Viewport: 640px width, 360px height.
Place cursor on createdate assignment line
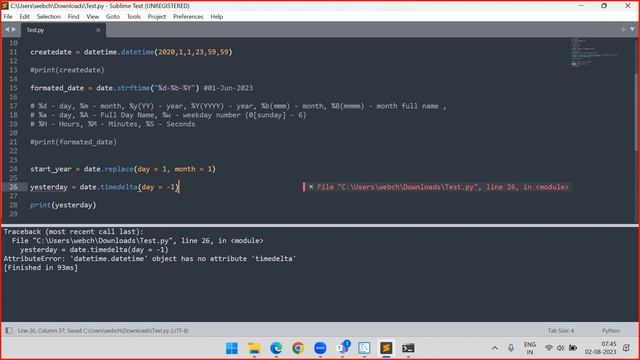(131, 52)
